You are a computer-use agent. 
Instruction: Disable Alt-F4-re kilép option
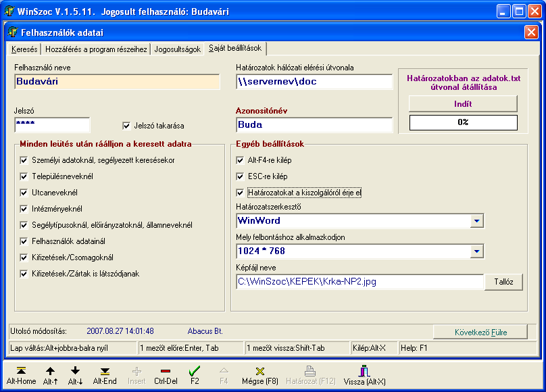(x=240, y=160)
